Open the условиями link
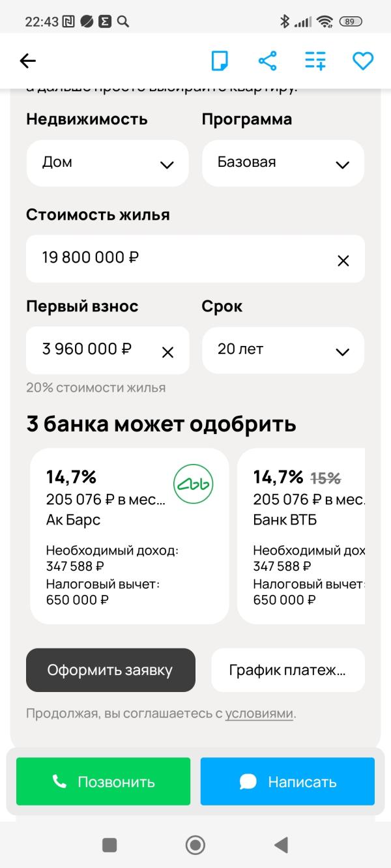The width and height of the screenshot is (391, 868). click(x=259, y=713)
